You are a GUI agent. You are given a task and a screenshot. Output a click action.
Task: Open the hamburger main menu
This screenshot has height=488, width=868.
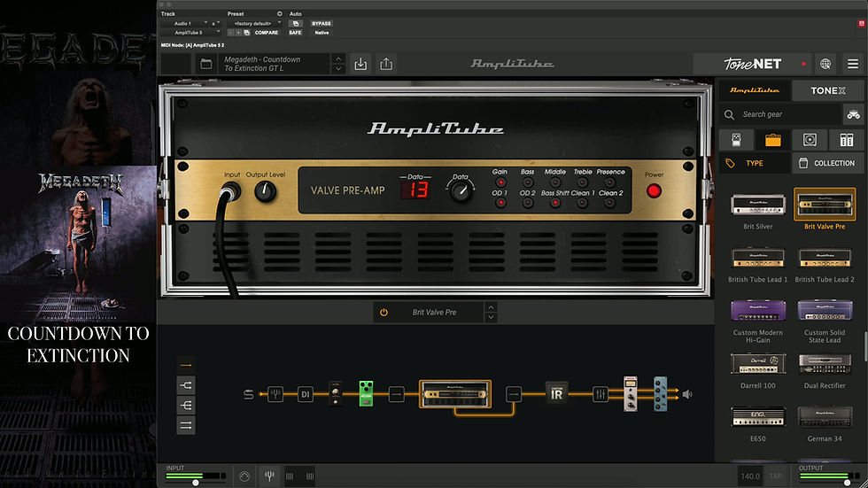point(852,64)
